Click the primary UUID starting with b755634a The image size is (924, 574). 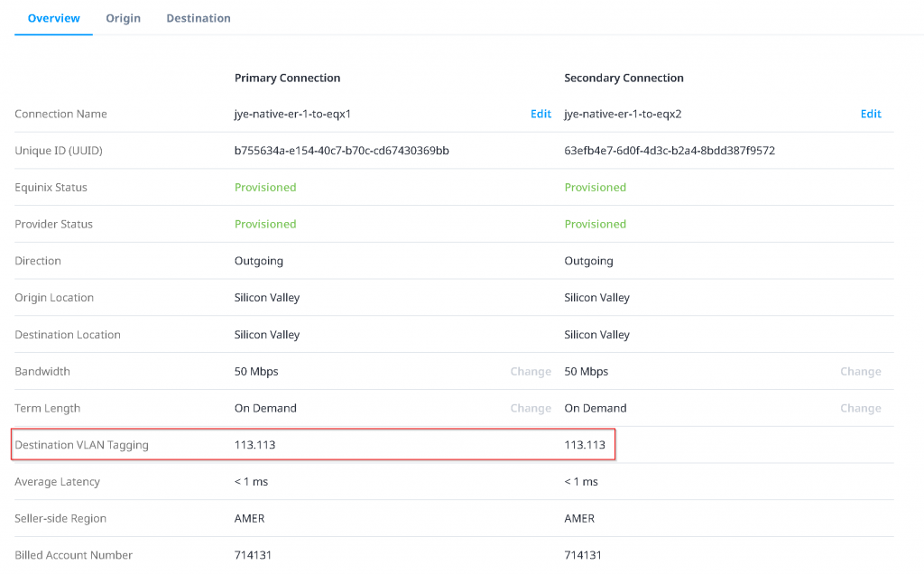coord(341,151)
